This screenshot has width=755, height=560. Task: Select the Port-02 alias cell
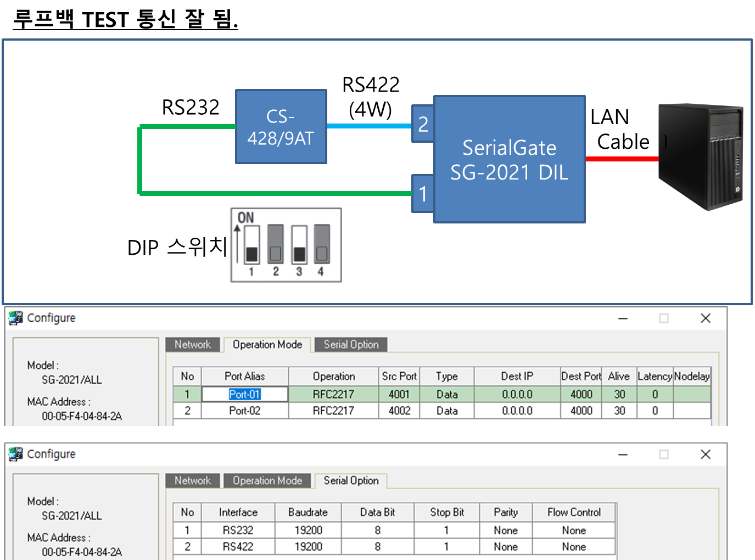(x=245, y=411)
